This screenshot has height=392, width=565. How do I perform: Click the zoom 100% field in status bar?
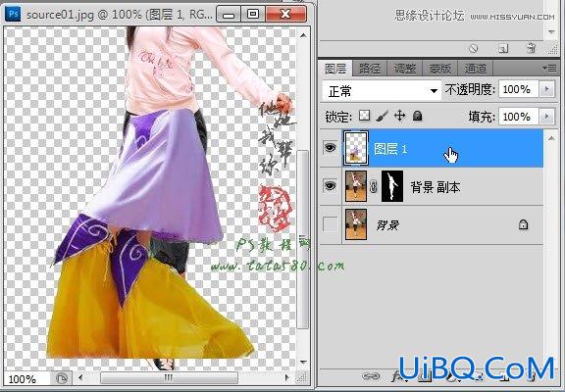point(26,378)
